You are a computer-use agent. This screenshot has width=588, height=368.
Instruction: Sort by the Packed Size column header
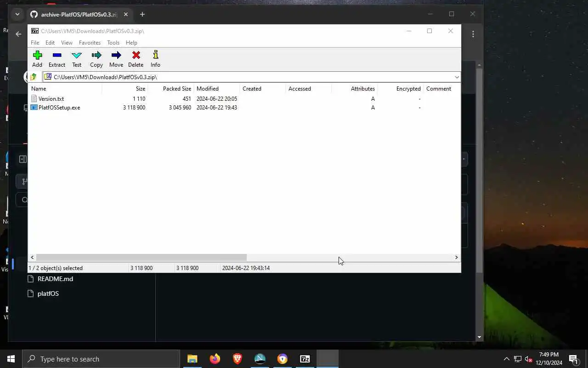(x=170, y=89)
